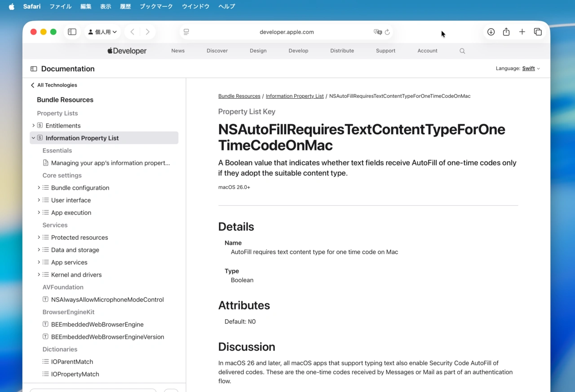
Task: Open a new tab with plus icon
Action: pyautogui.click(x=522, y=32)
